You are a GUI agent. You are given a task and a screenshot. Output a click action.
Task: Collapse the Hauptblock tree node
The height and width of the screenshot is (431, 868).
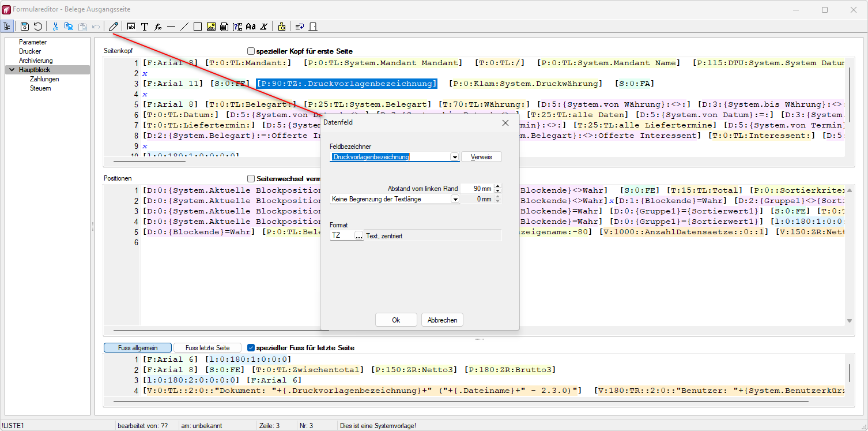tap(12, 70)
